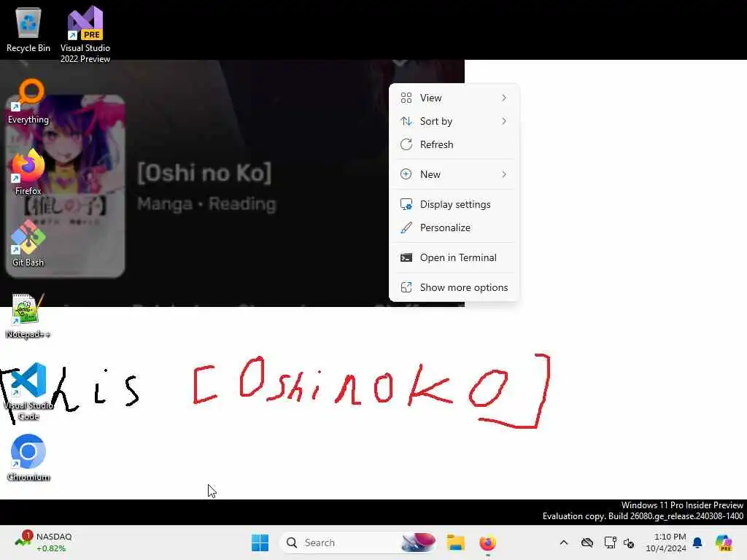Select Visual Studio 2022 Preview shortcut
Viewport: 747px width, 560px height.
click(x=85, y=34)
